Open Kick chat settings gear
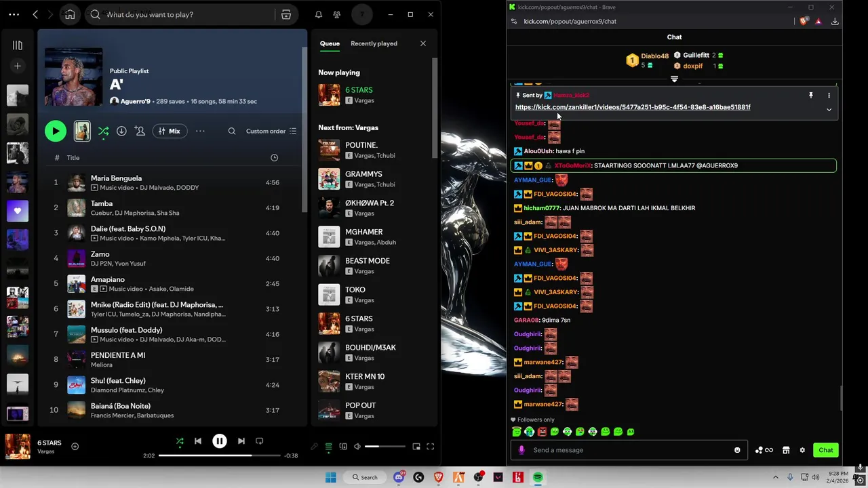868x488 pixels. pos(802,450)
